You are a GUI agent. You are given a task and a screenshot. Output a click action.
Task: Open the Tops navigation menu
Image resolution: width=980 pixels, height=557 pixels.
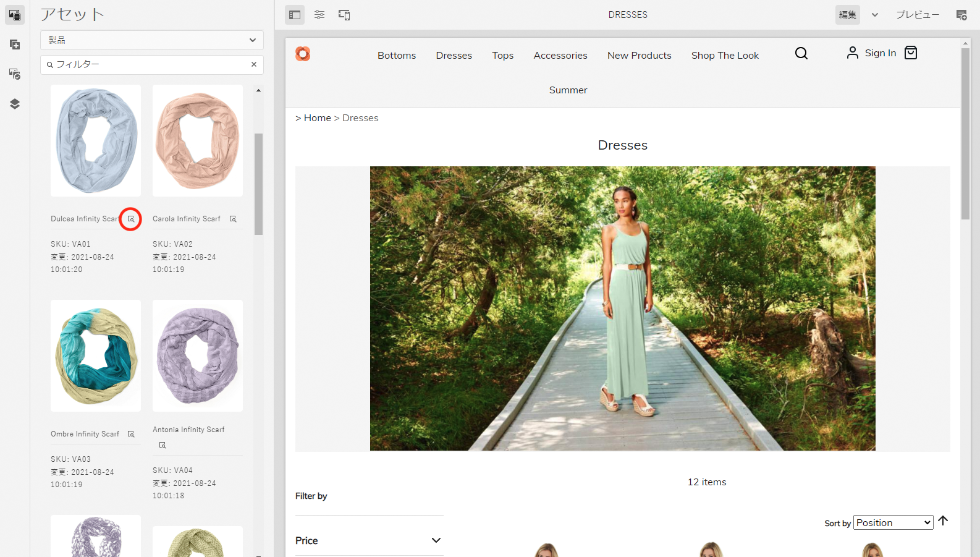click(x=503, y=56)
